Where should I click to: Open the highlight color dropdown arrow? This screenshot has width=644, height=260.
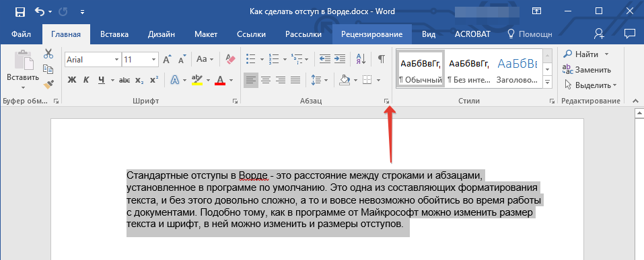coord(208,81)
